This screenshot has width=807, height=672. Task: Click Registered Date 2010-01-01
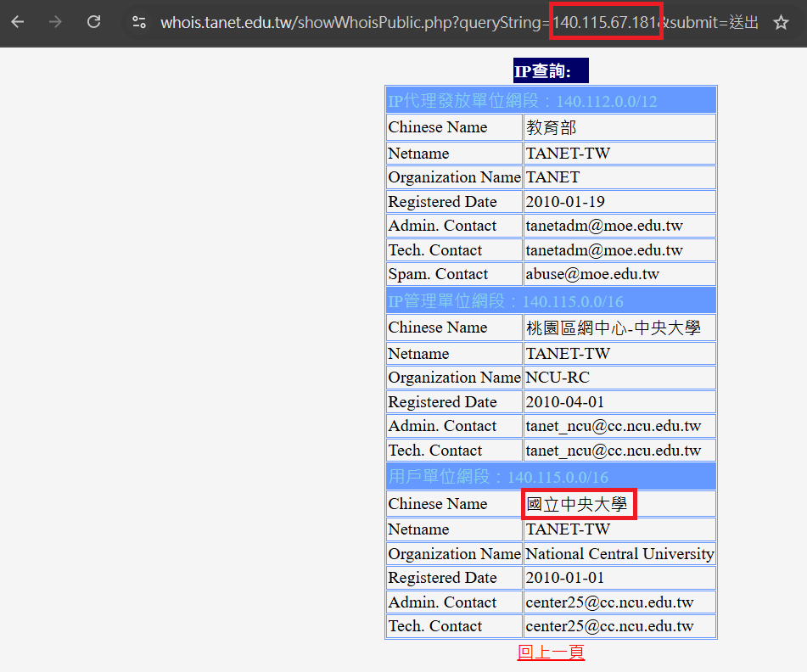coord(619,578)
